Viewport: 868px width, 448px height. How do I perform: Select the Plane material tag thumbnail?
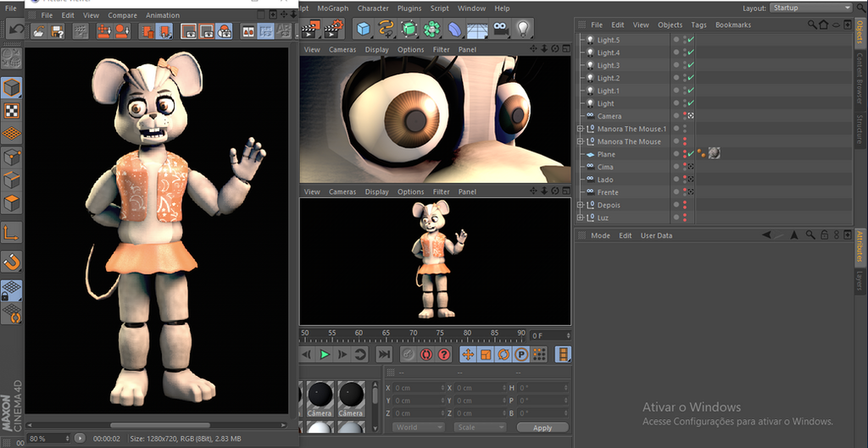(714, 154)
